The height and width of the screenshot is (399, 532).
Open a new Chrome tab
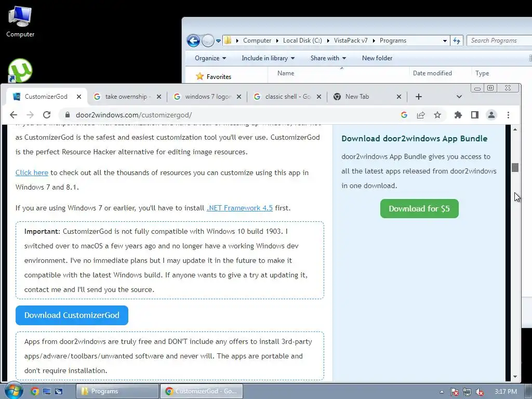(x=419, y=97)
